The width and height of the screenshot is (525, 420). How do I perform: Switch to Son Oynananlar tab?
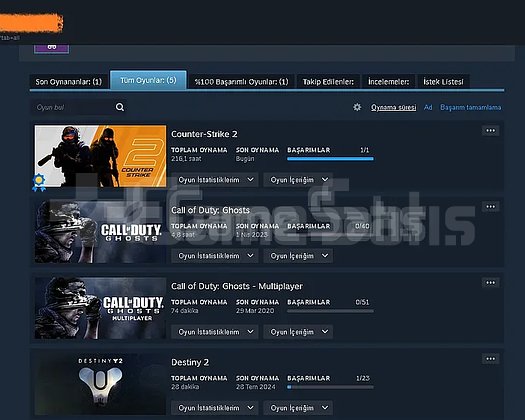point(69,82)
